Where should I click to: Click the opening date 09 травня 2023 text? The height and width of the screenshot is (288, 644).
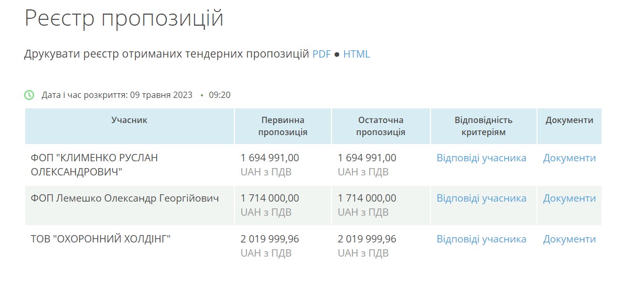pyautogui.click(x=162, y=95)
